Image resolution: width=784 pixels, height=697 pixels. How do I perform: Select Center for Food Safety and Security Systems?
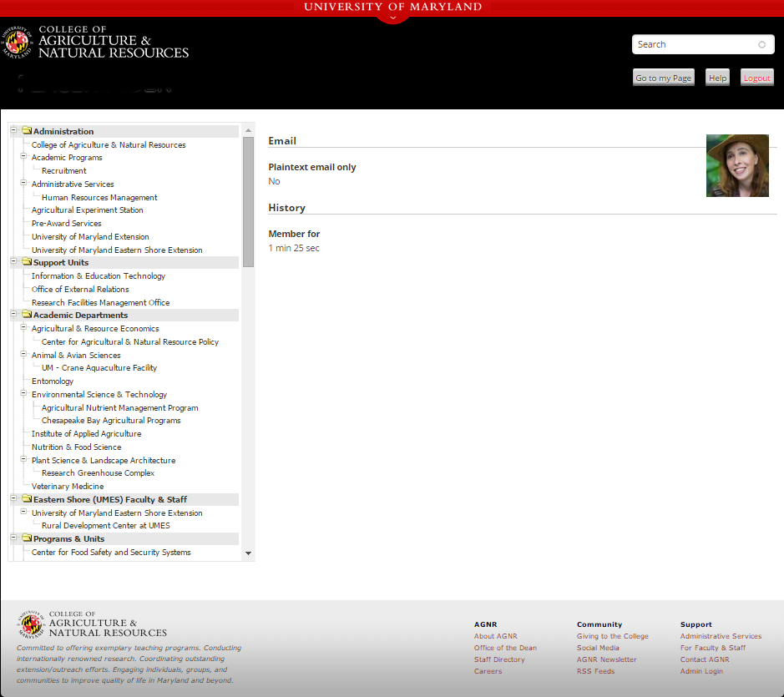(111, 553)
